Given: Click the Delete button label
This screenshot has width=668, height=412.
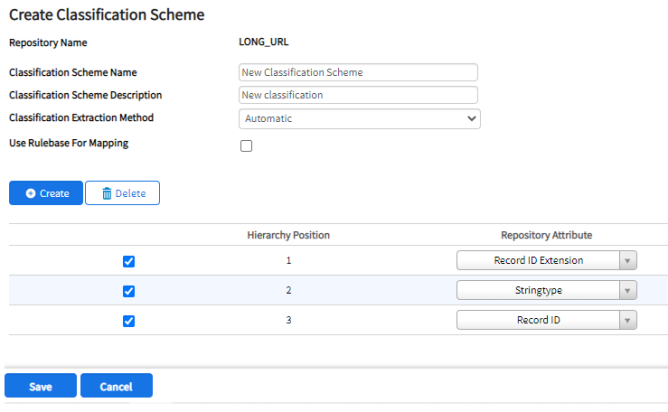Looking at the screenshot, I should click(x=130, y=193).
